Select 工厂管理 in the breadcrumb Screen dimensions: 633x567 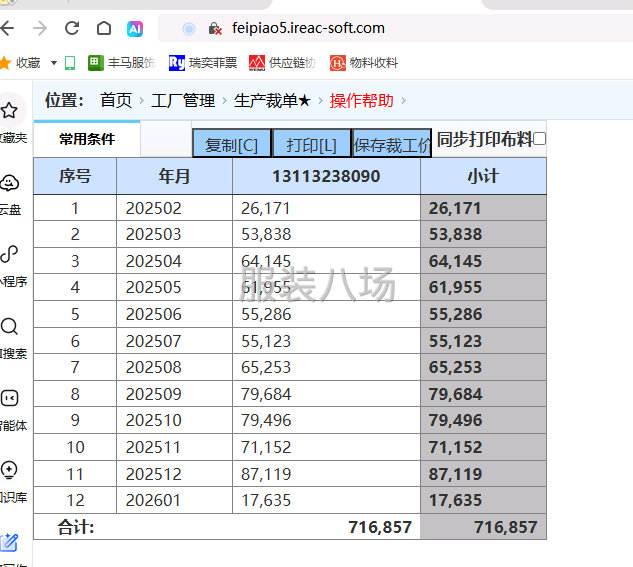tap(183, 100)
